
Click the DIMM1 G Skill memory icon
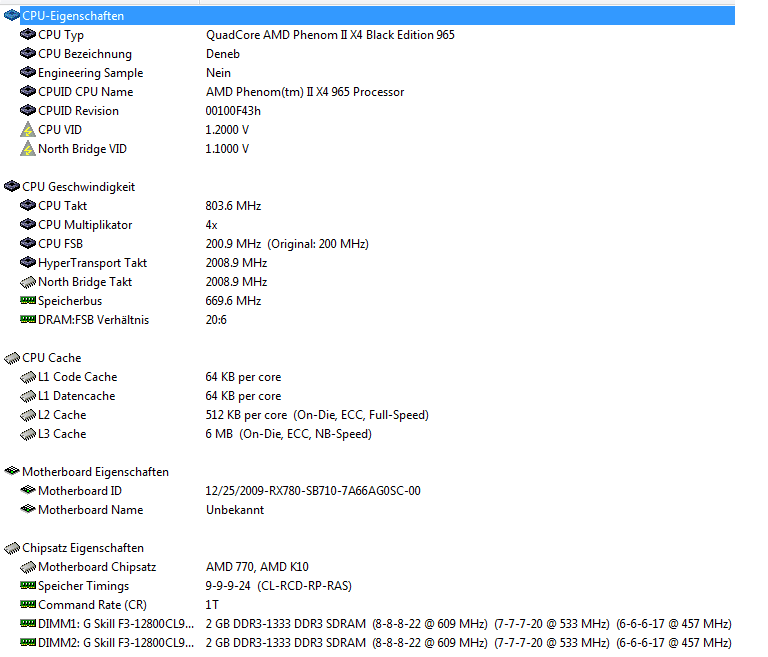click(28, 624)
